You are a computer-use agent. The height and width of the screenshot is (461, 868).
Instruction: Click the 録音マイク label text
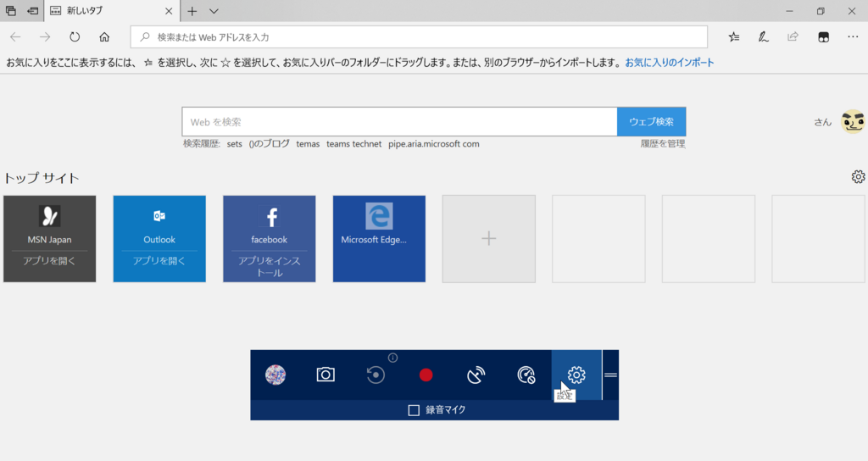(x=446, y=410)
